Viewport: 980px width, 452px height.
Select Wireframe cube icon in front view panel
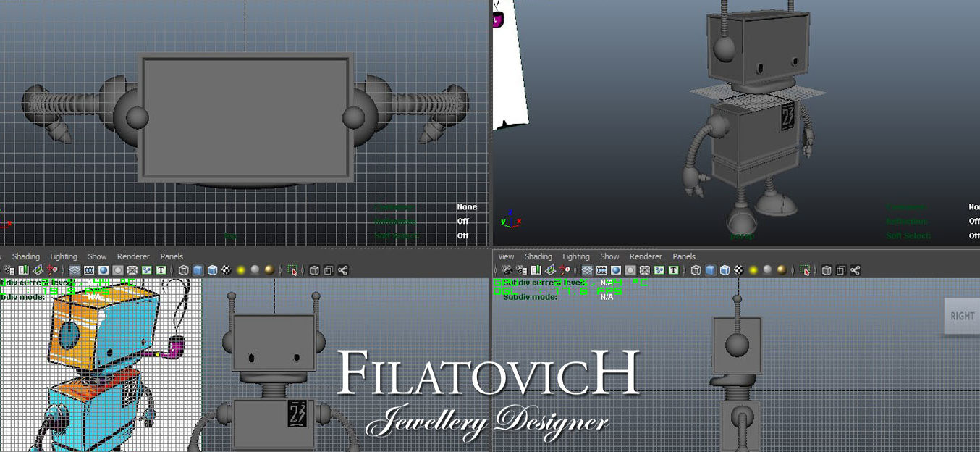click(183, 270)
